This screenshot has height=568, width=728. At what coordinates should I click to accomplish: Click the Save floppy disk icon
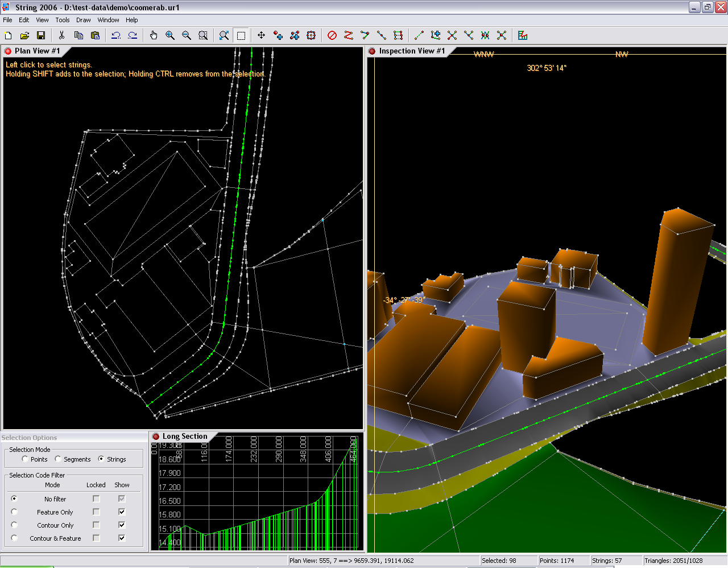pyautogui.click(x=41, y=35)
